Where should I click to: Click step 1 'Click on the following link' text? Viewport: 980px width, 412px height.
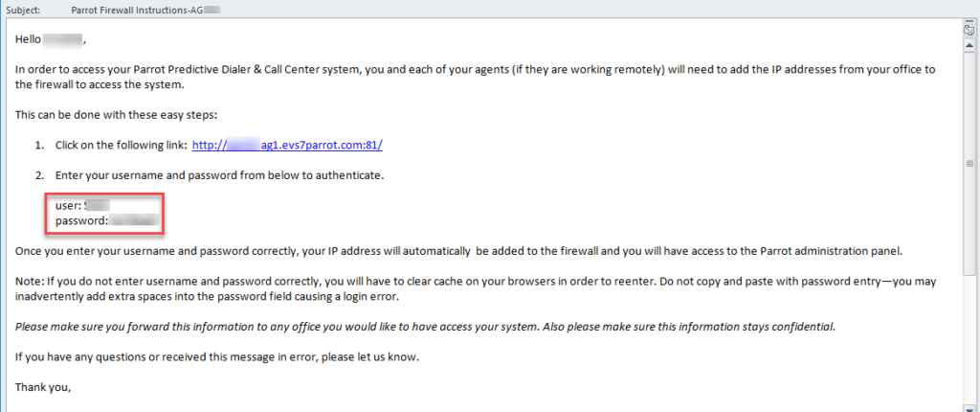point(121,146)
